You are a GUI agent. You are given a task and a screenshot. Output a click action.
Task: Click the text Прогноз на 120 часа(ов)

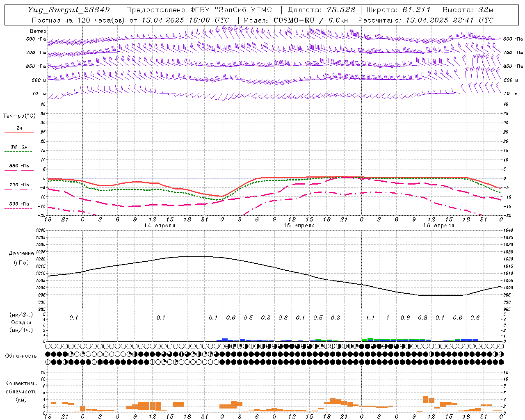[x=79, y=20]
